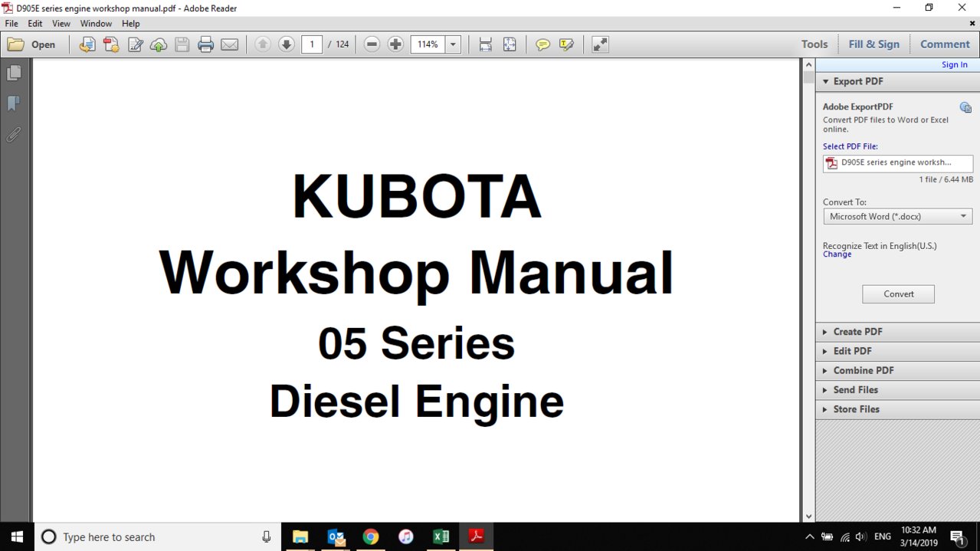The height and width of the screenshot is (551, 980).
Task: Zoom in with the plus icon
Action: [395, 44]
